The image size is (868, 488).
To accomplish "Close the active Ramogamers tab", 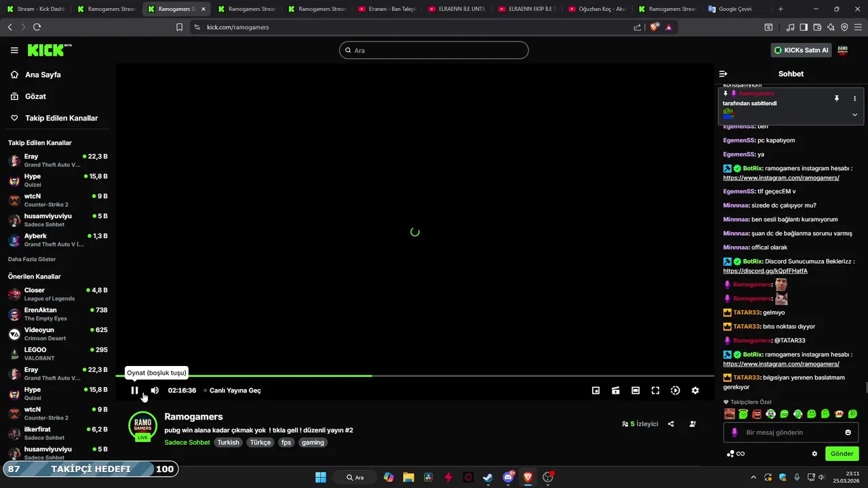I will pos(203,9).
